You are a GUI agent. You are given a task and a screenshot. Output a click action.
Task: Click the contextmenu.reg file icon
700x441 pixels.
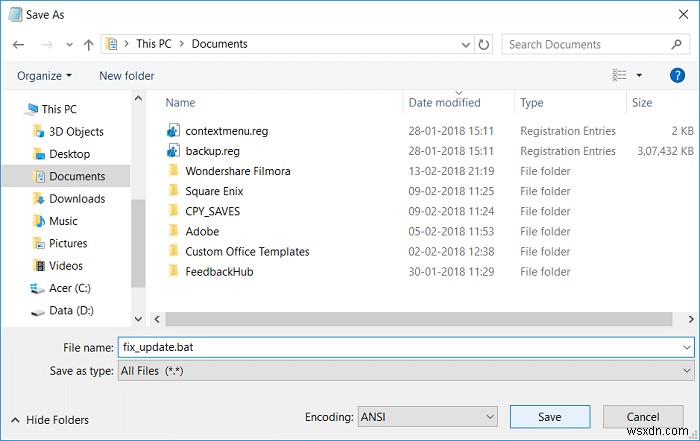173,131
